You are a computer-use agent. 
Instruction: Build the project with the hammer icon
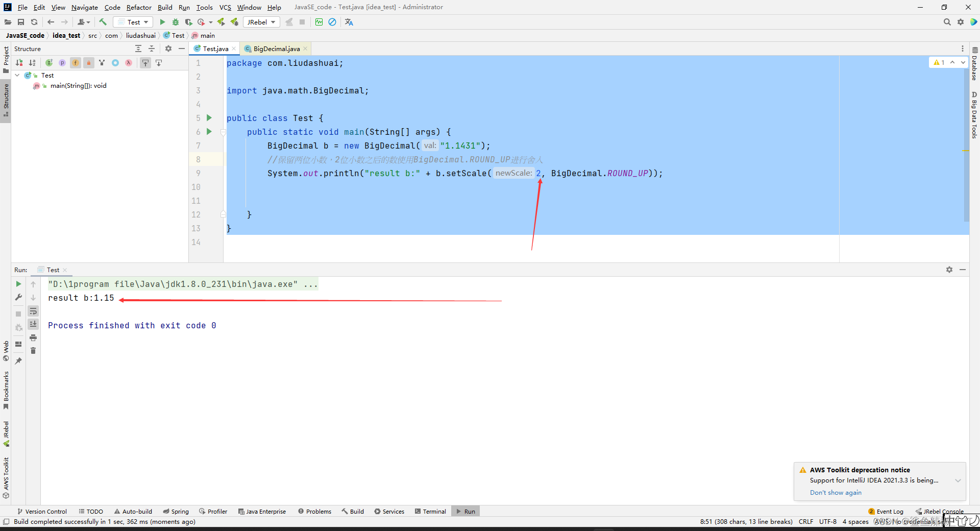pos(103,22)
